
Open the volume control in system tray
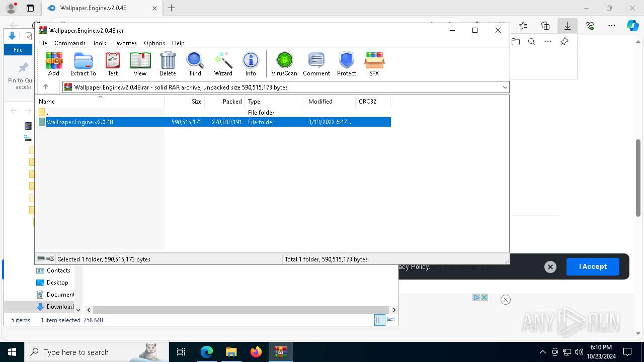click(x=579, y=352)
